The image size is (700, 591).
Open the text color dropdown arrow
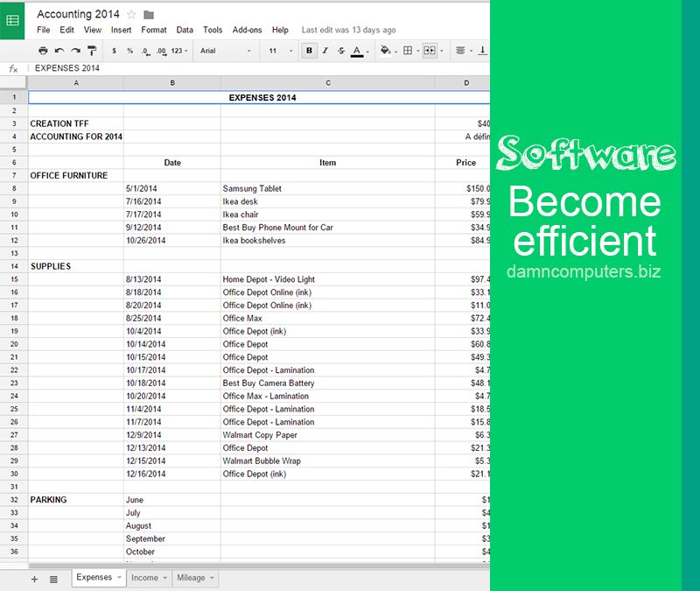tap(367, 52)
